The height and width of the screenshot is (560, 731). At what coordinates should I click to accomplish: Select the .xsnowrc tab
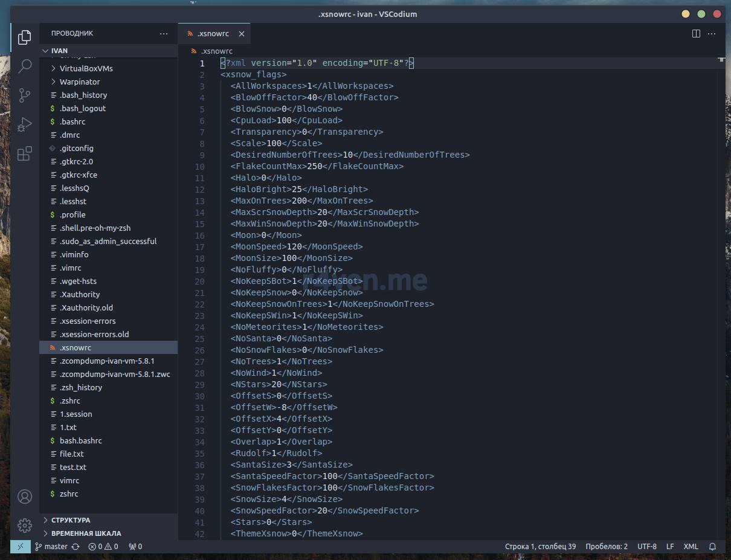pos(213,34)
